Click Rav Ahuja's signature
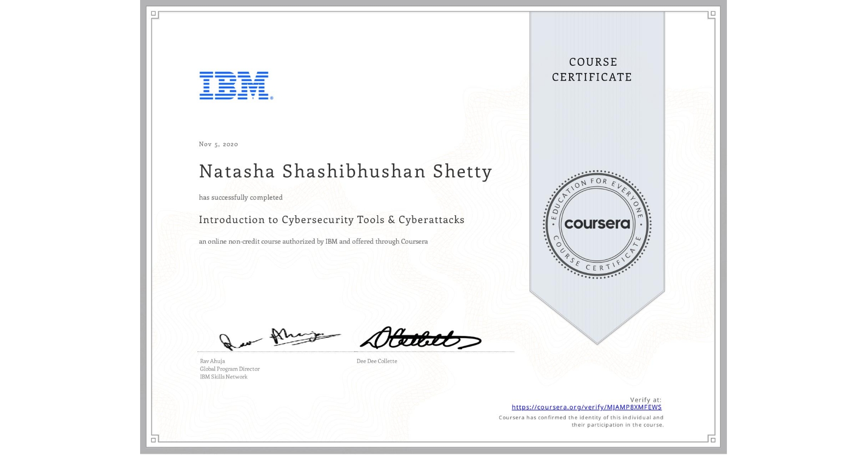The height and width of the screenshot is (455, 868). [x=280, y=338]
